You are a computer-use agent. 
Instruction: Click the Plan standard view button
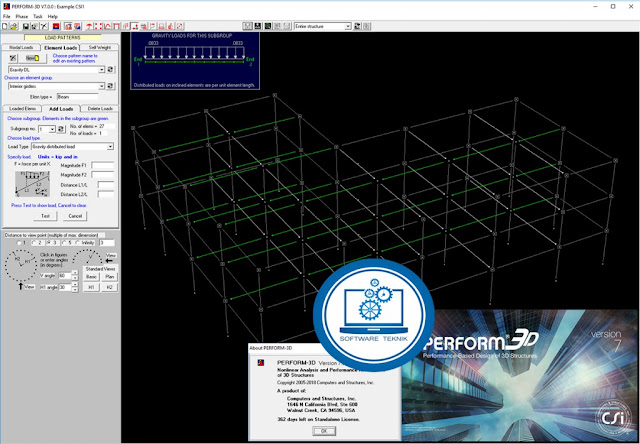click(109, 277)
